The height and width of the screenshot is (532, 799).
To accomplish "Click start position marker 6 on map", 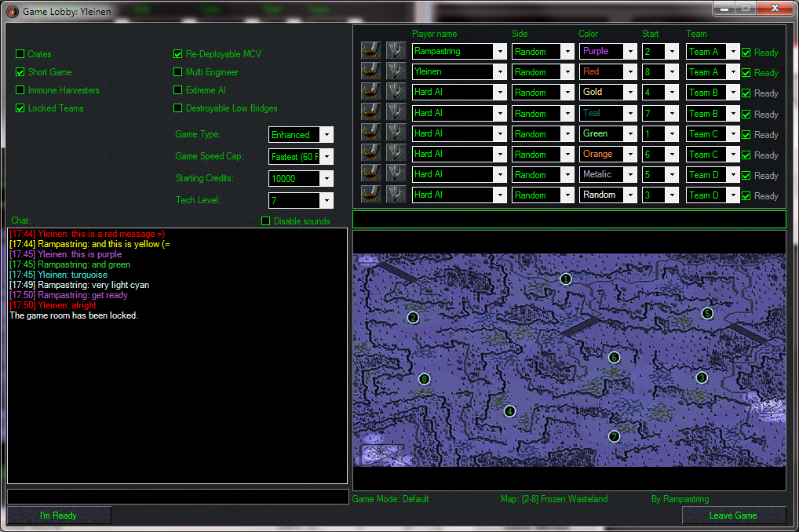I will click(614, 357).
